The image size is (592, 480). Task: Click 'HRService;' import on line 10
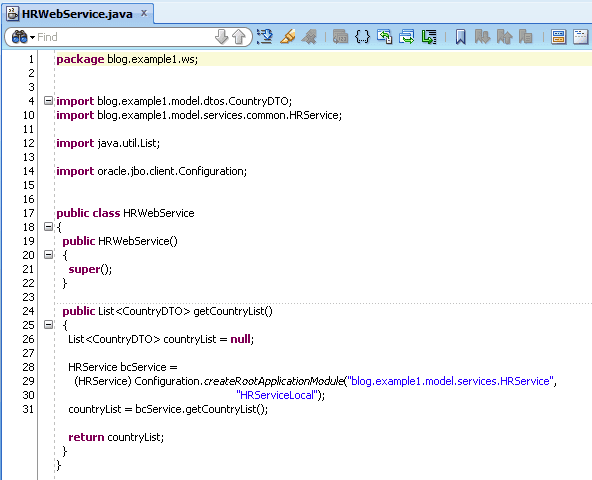click(316, 115)
